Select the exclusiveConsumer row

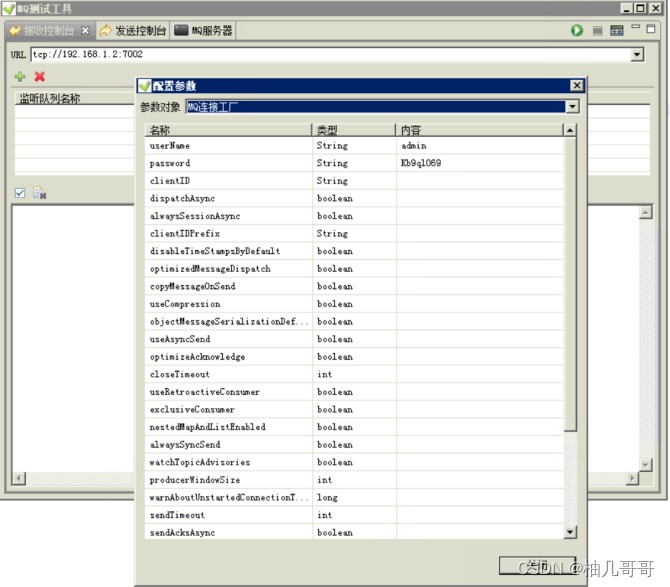[x=354, y=409]
